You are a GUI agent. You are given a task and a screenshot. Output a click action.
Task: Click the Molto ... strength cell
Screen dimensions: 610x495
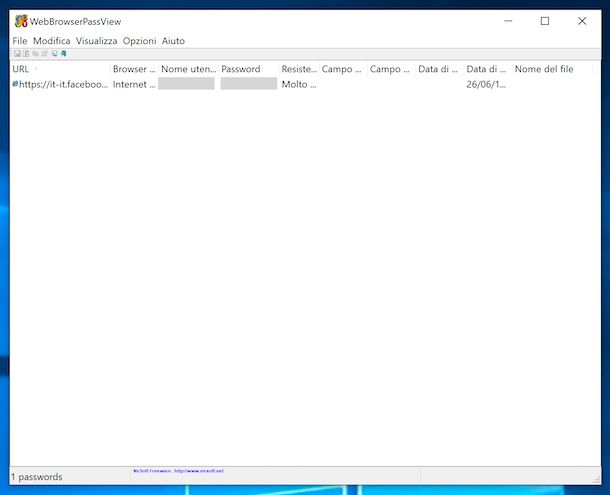299,84
